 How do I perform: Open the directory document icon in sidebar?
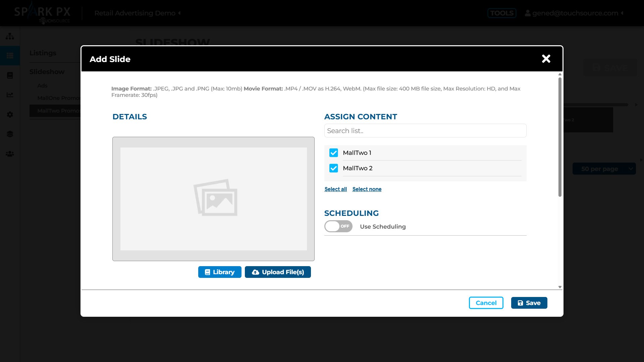click(x=10, y=75)
